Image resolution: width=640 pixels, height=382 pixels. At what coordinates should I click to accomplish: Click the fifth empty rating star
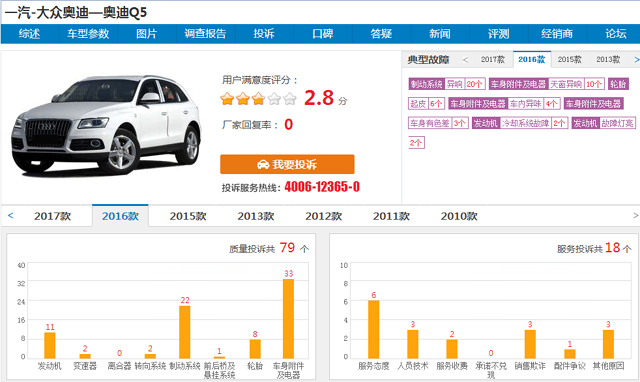pyautogui.click(x=290, y=99)
